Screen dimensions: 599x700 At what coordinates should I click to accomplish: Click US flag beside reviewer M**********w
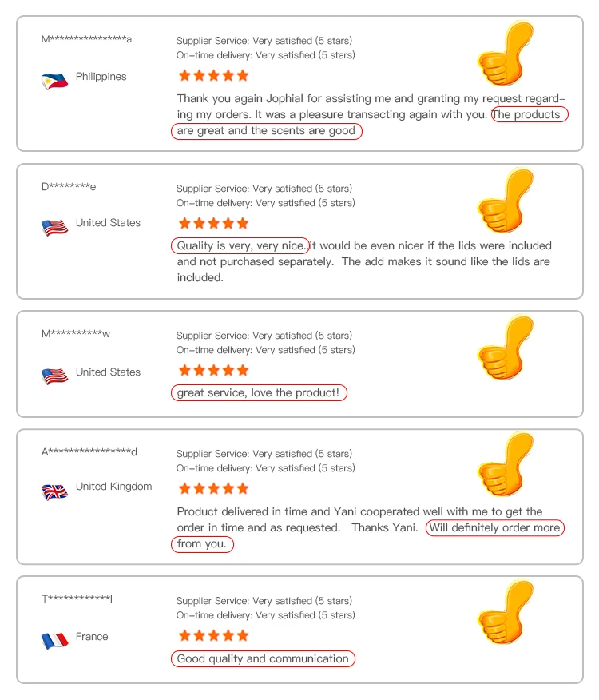[x=54, y=376]
